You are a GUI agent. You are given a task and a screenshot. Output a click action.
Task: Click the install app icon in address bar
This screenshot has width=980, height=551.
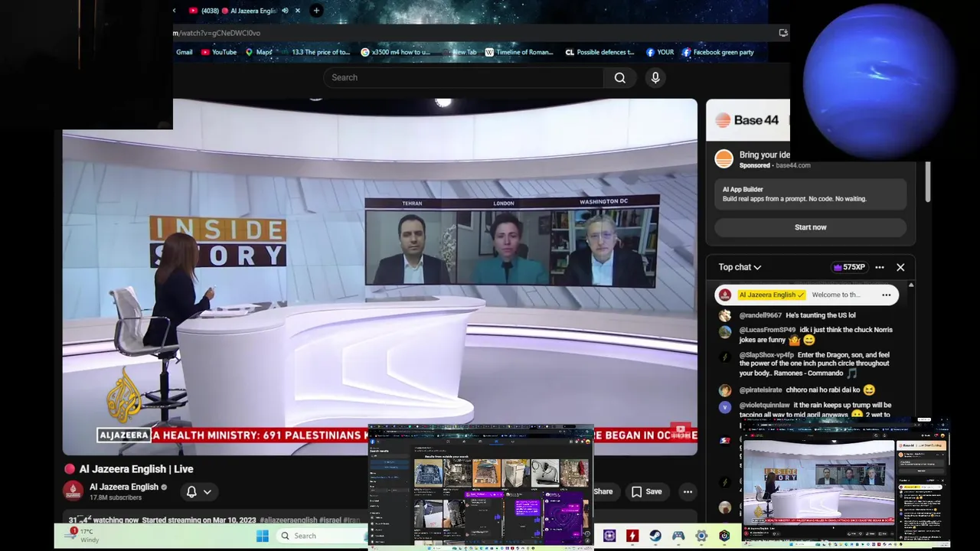[x=782, y=33]
